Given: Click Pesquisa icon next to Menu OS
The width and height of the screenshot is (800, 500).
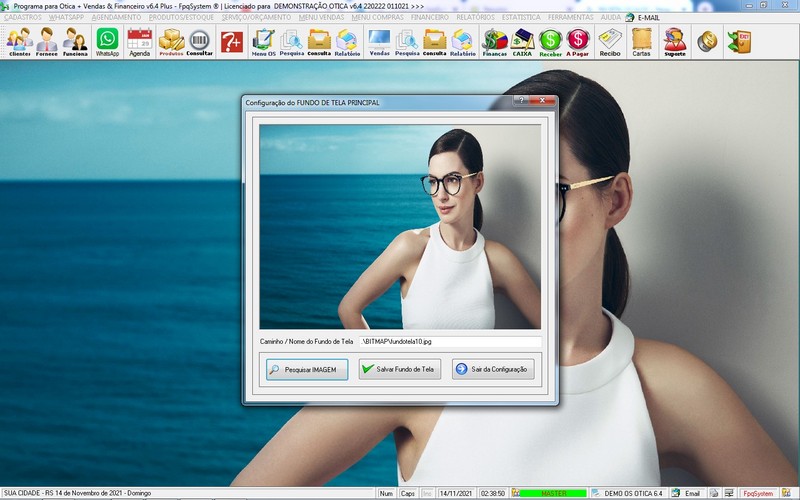Looking at the screenshot, I should point(291,42).
